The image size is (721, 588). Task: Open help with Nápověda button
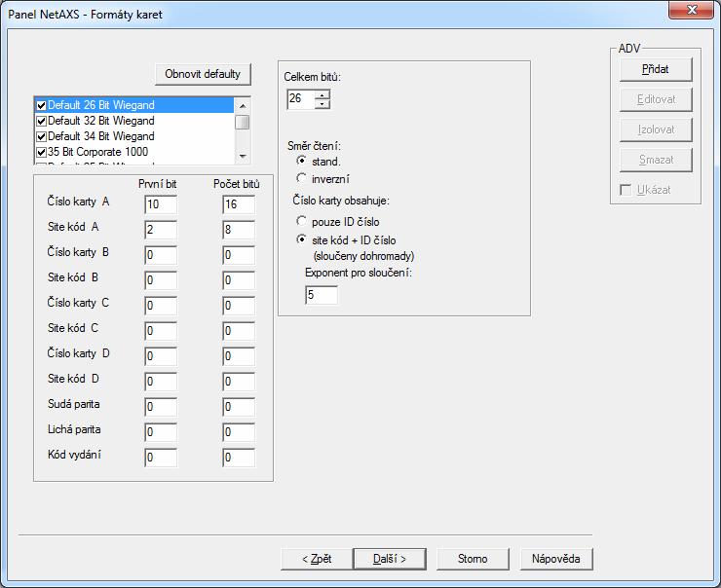556,559
